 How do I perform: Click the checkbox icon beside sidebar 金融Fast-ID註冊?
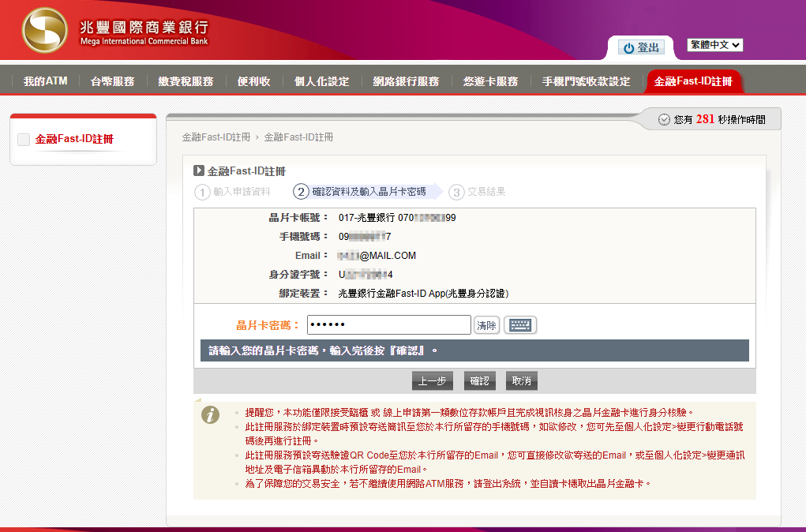point(24,139)
